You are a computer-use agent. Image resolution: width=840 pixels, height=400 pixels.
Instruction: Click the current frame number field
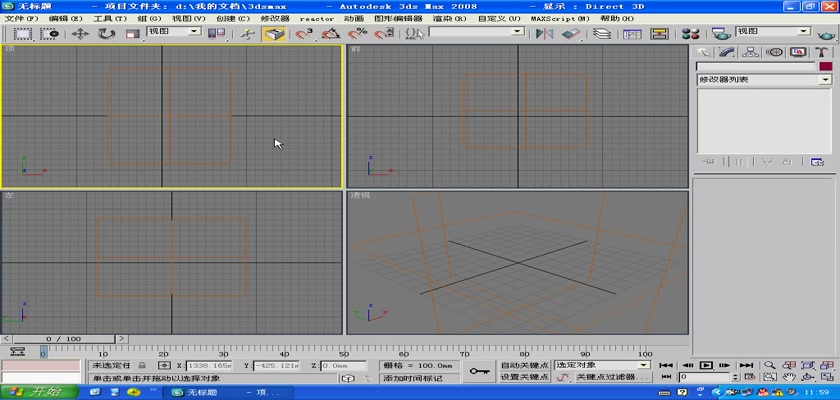pyautogui.click(x=704, y=377)
